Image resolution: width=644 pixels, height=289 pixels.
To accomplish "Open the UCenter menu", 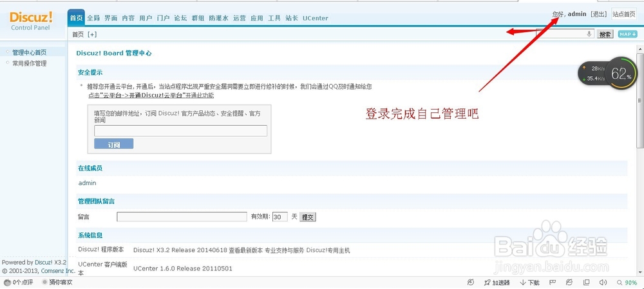I will point(316,18).
